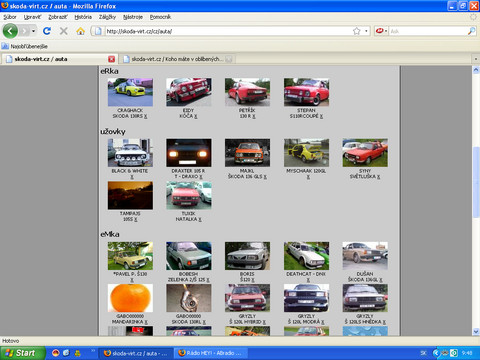The height and width of the screenshot is (360, 480).
Task: Open the História menu
Action: pos(83,17)
